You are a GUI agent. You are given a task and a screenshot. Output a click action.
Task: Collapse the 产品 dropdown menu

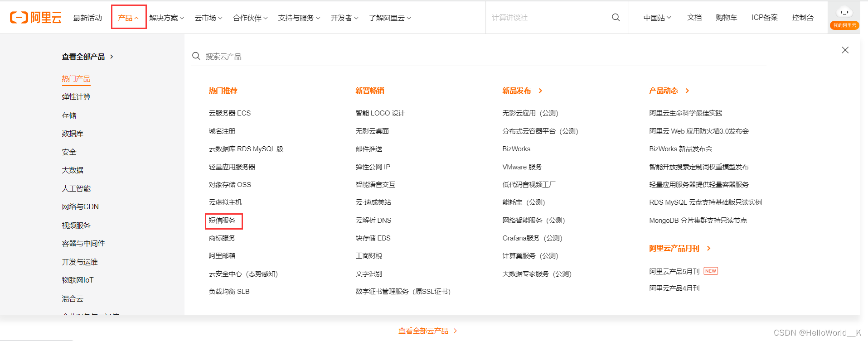[128, 18]
